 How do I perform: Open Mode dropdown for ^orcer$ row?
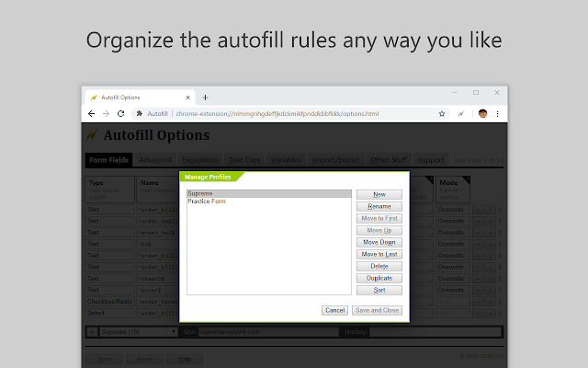coord(453,291)
